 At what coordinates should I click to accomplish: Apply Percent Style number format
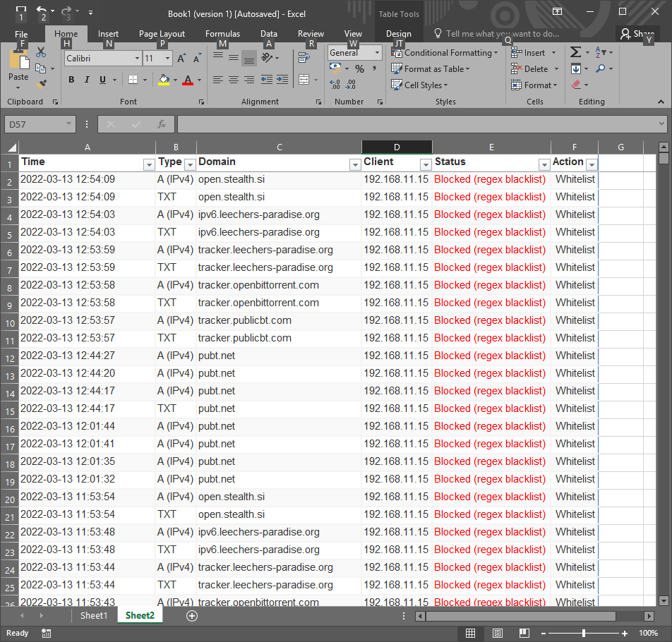click(359, 68)
